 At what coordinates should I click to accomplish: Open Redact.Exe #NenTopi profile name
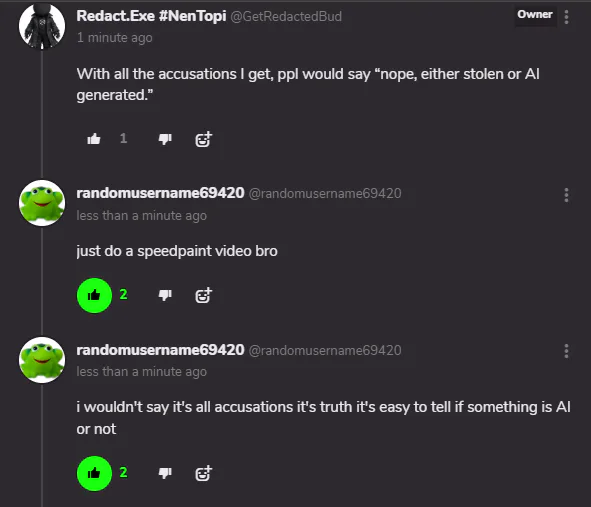pyautogui.click(x=151, y=16)
